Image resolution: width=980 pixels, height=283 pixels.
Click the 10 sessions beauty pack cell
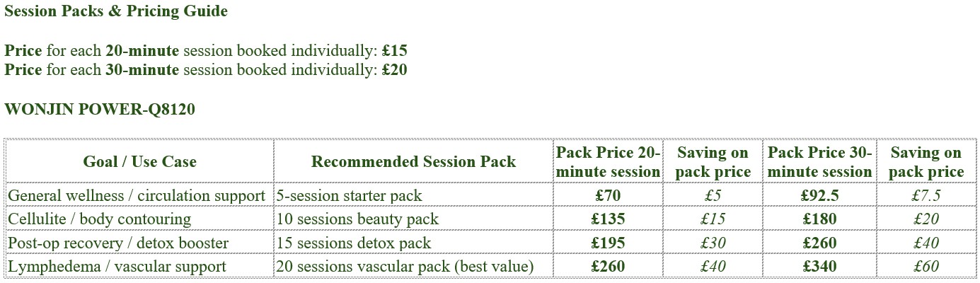click(413, 219)
